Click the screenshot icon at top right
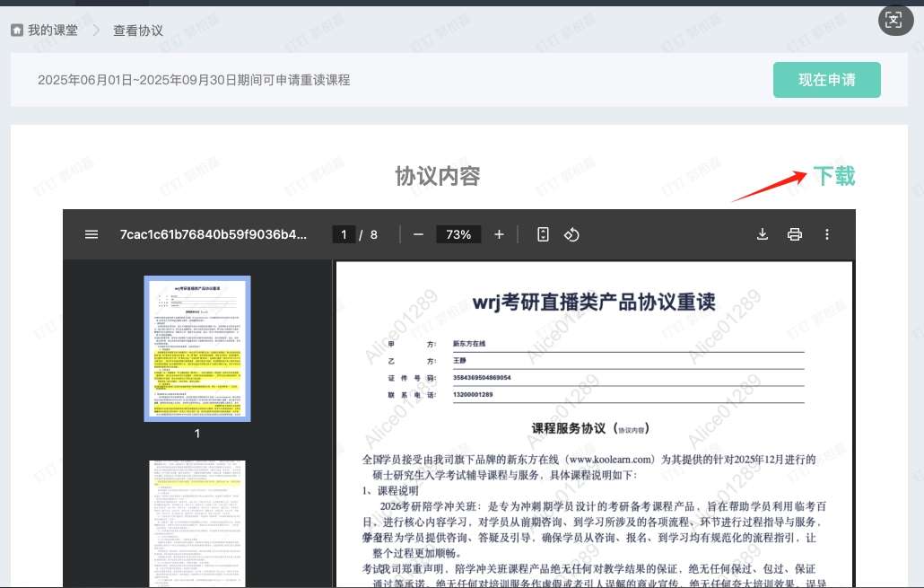924x588 pixels. click(893, 22)
